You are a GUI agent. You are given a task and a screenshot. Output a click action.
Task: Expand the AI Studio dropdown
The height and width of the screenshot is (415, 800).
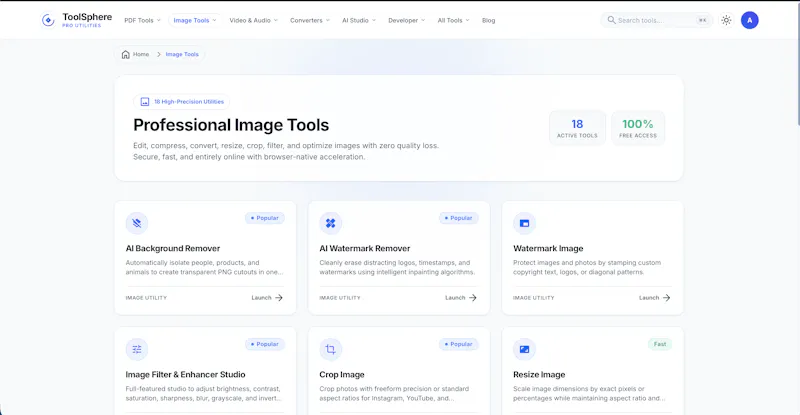(x=359, y=20)
